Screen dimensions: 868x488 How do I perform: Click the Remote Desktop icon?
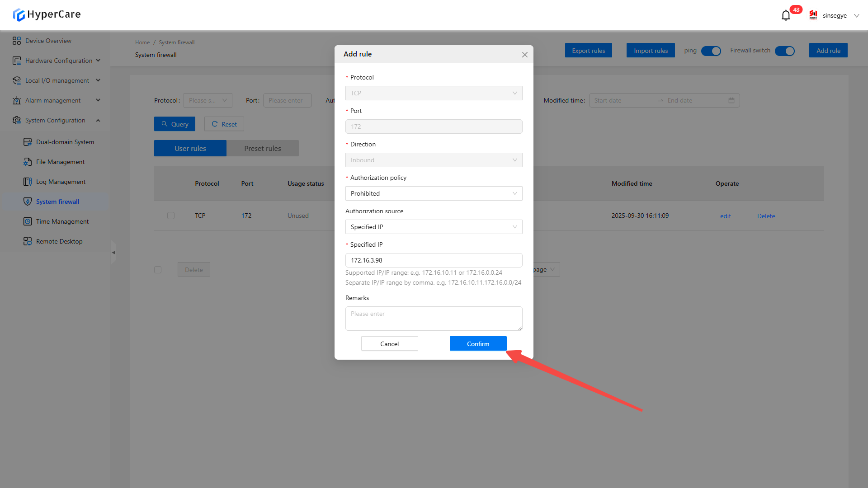(x=28, y=241)
